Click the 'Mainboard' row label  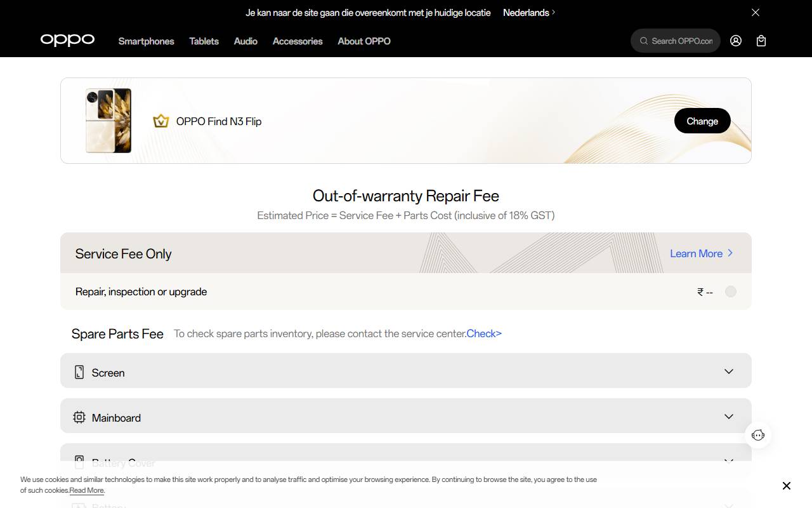(116, 418)
